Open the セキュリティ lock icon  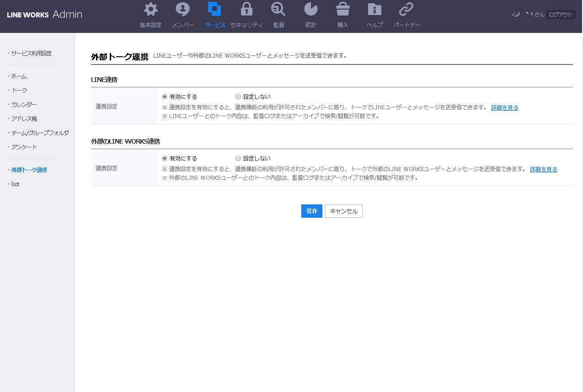point(246,10)
